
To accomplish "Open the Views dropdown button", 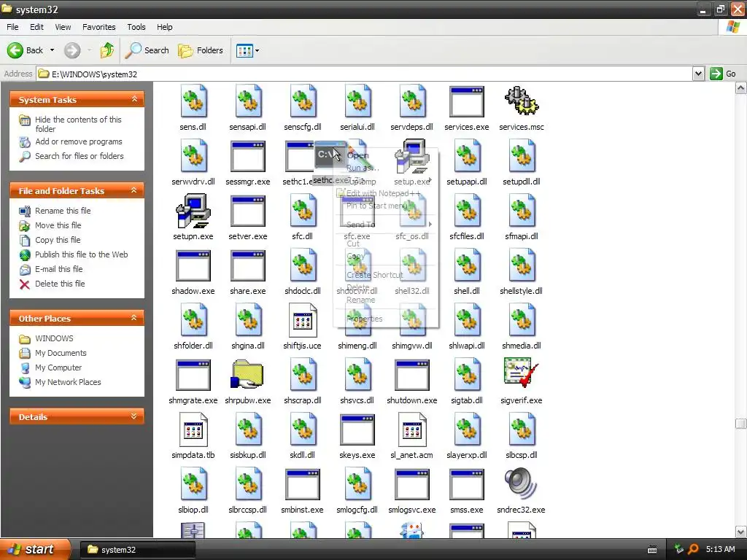I will [x=248, y=50].
